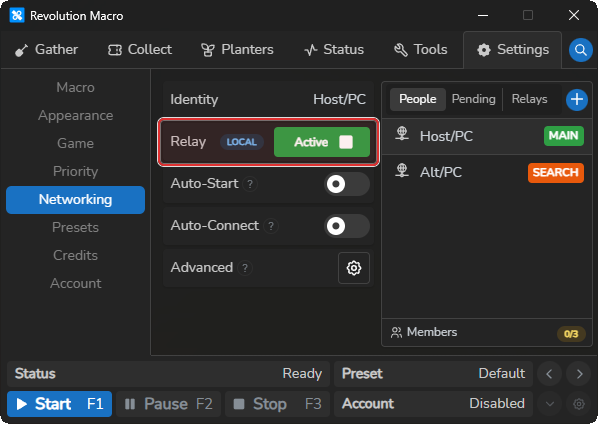Click the help icon next to Auto-Start
Image resolution: width=598 pixels, height=424 pixels.
pyautogui.click(x=250, y=184)
